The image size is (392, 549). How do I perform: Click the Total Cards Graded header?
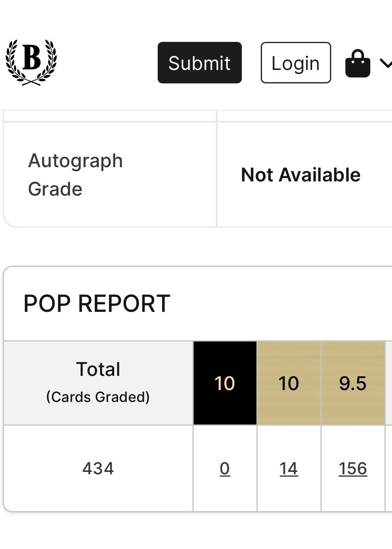pyautogui.click(x=98, y=383)
